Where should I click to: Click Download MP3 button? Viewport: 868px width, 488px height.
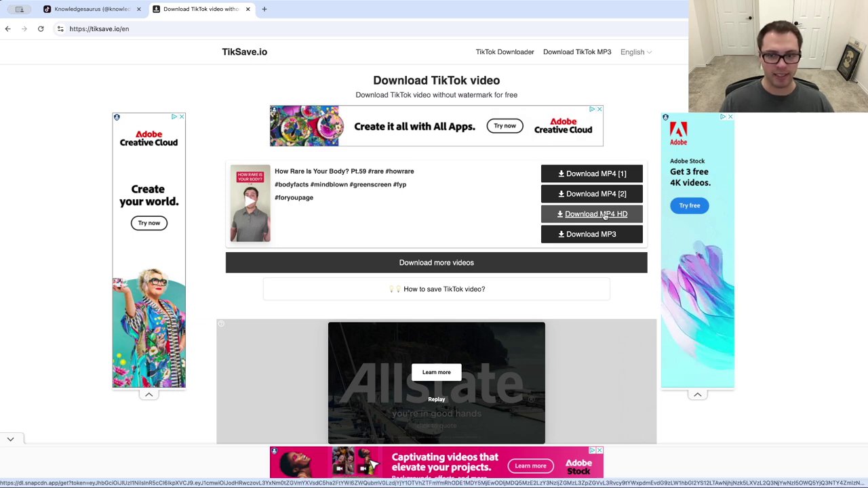pos(591,235)
